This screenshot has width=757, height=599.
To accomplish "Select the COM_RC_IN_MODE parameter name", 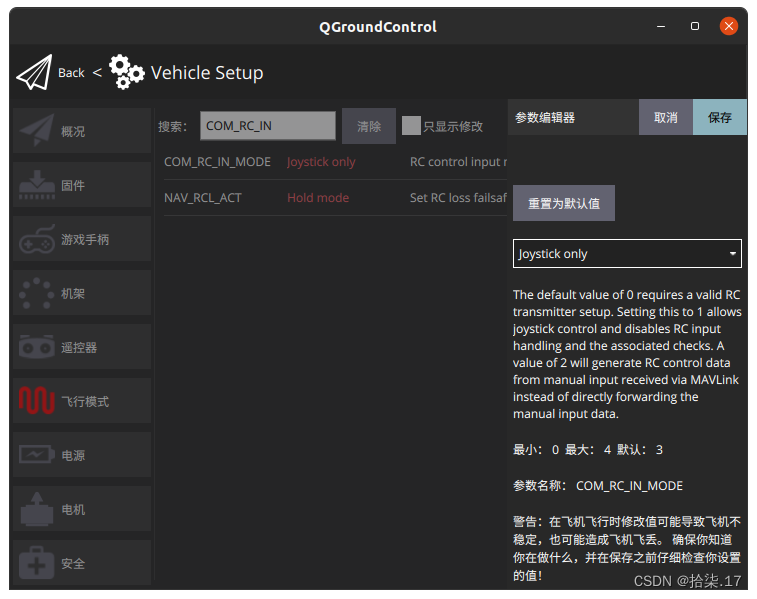I will pos(217,162).
